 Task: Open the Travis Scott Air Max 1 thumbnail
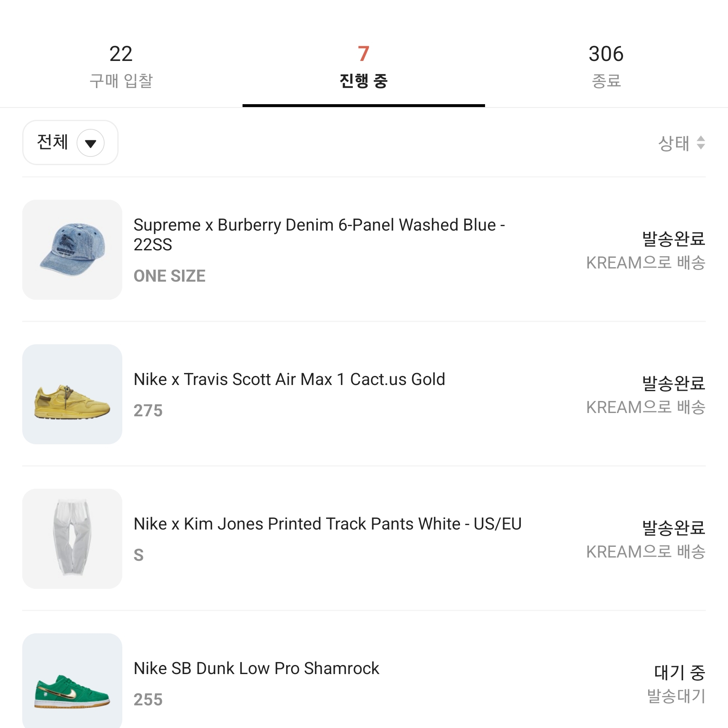pos(72,394)
